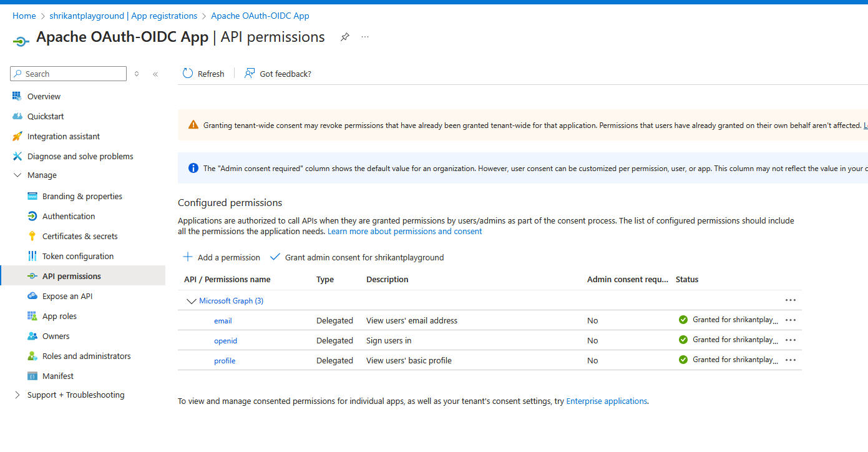
Task: Open more options for Microsoft Graph row
Action: (791, 300)
